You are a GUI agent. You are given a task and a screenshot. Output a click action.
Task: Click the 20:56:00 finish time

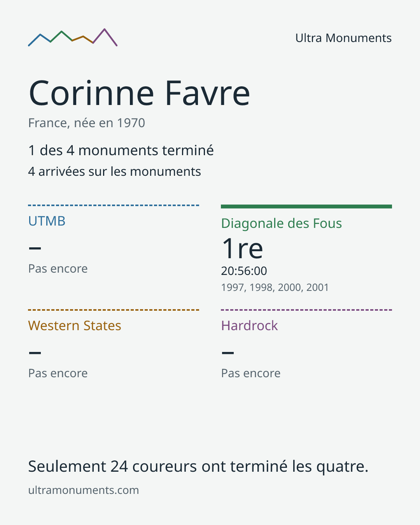[x=244, y=271]
